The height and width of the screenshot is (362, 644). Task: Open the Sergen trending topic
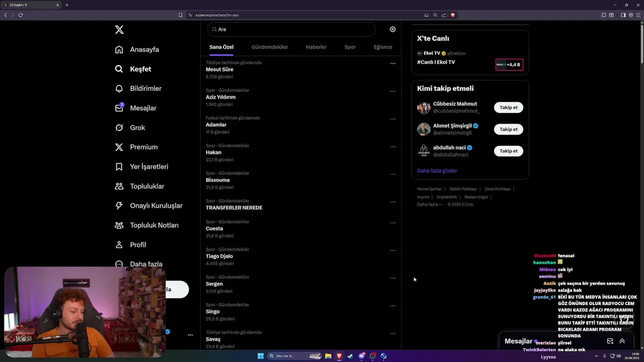pos(214,284)
